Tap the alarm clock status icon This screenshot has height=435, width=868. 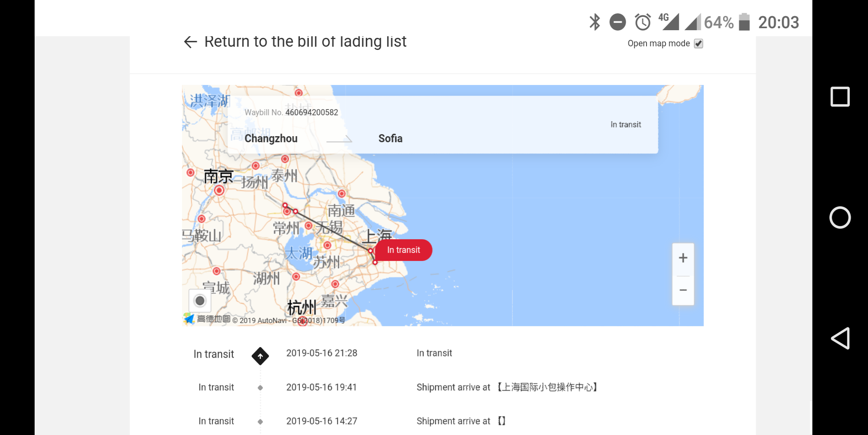643,22
